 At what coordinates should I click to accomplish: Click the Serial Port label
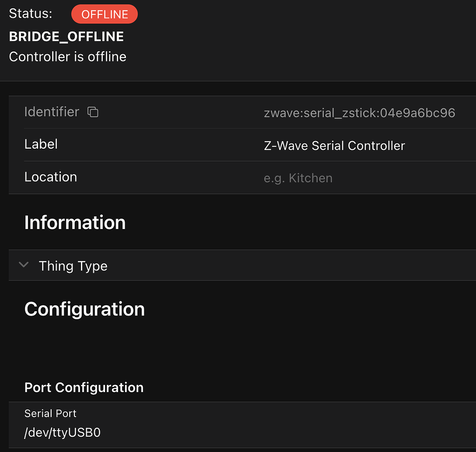click(x=50, y=413)
